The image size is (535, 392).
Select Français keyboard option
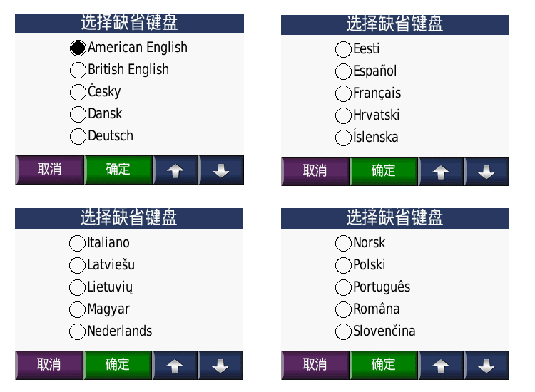coord(343,93)
